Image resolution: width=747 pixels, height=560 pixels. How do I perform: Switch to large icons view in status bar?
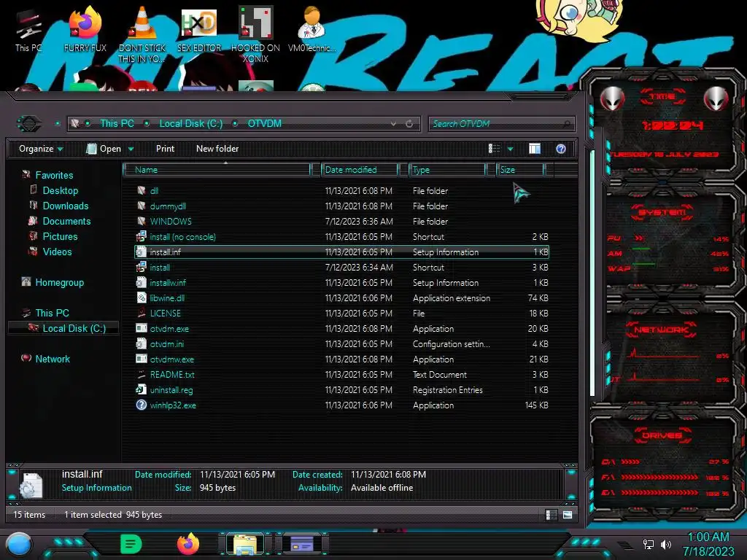[568, 515]
